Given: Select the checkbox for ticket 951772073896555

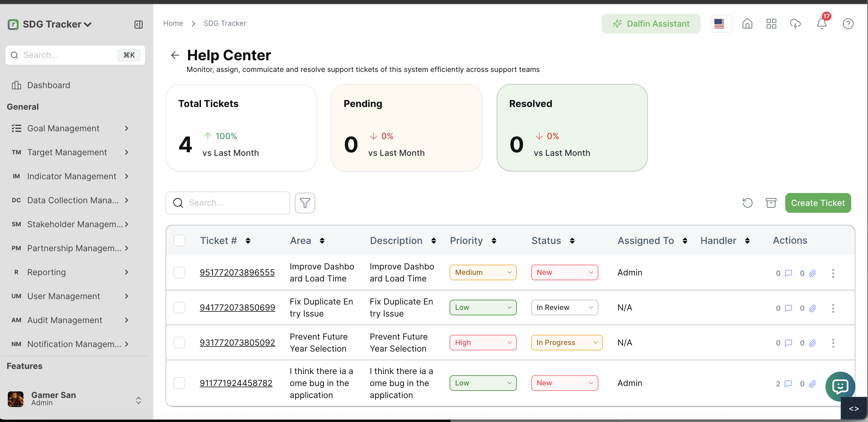Looking at the screenshot, I should tap(180, 272).
